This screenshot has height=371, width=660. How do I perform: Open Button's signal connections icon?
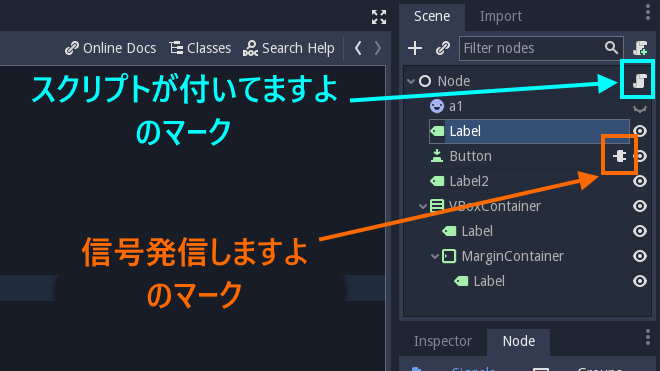619,156
